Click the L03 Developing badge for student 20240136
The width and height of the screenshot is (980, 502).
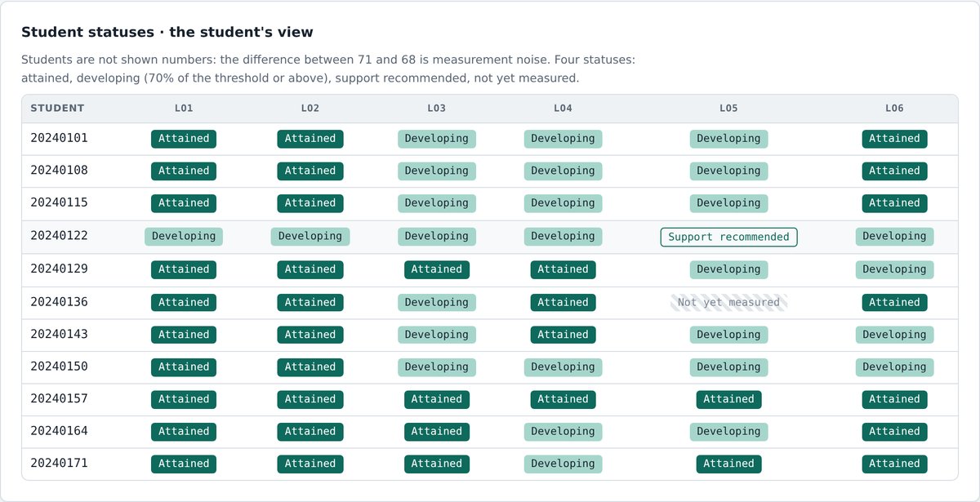(437, 303)
